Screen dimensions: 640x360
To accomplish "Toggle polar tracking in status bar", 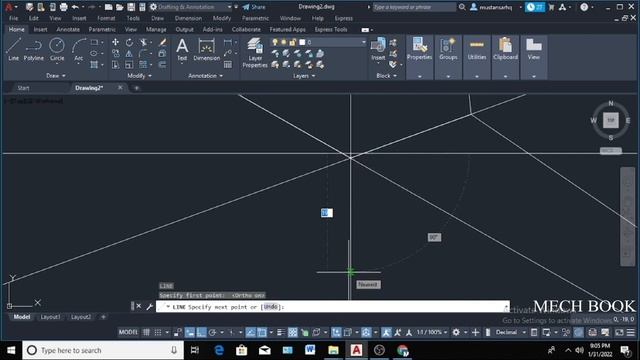I will coord(212,332).
